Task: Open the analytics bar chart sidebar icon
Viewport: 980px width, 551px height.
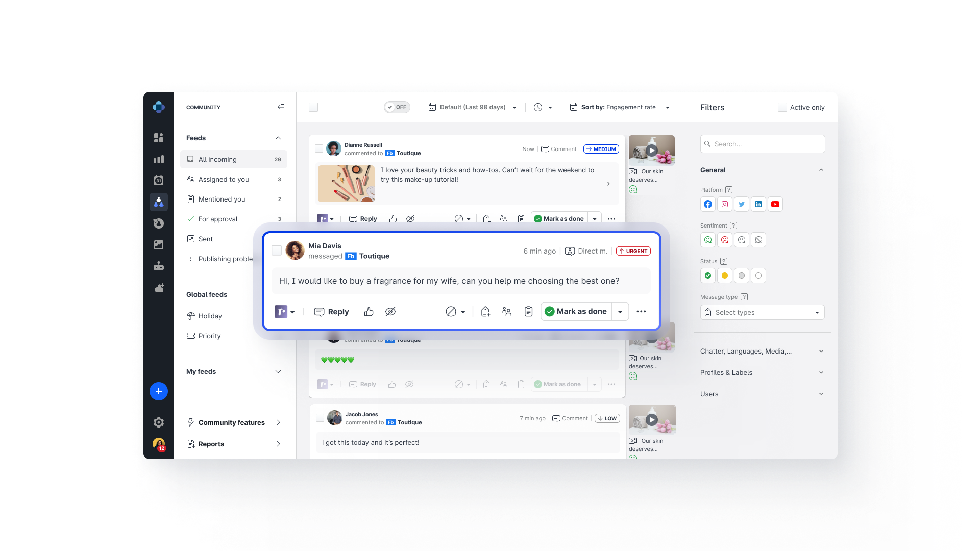Action: (x=159, y=159)
